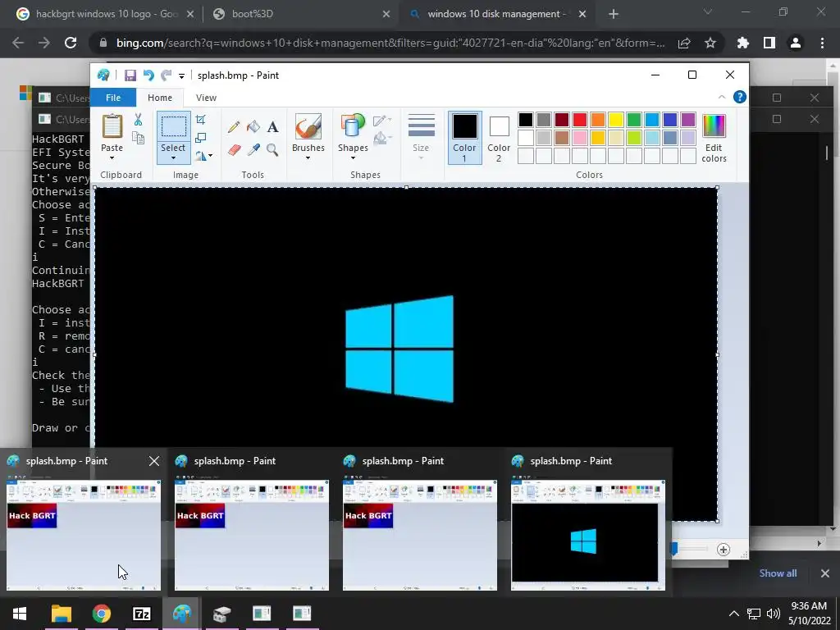
Task: Open the File menu in Paint
Action: (113, 98)
